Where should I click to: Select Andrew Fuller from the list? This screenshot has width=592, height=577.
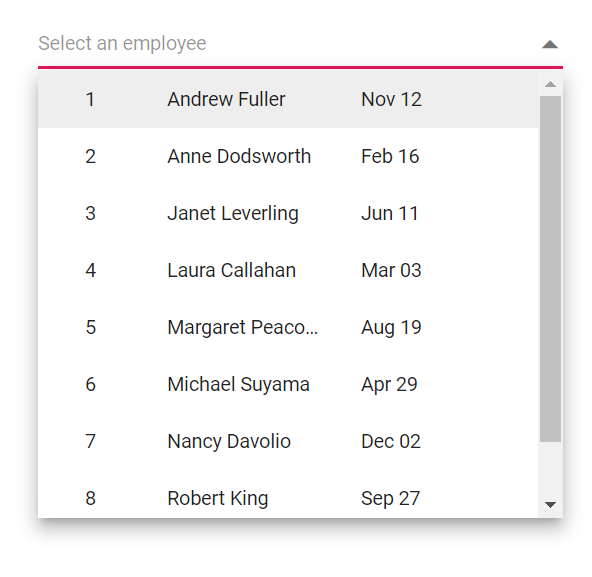pos(226,99)
